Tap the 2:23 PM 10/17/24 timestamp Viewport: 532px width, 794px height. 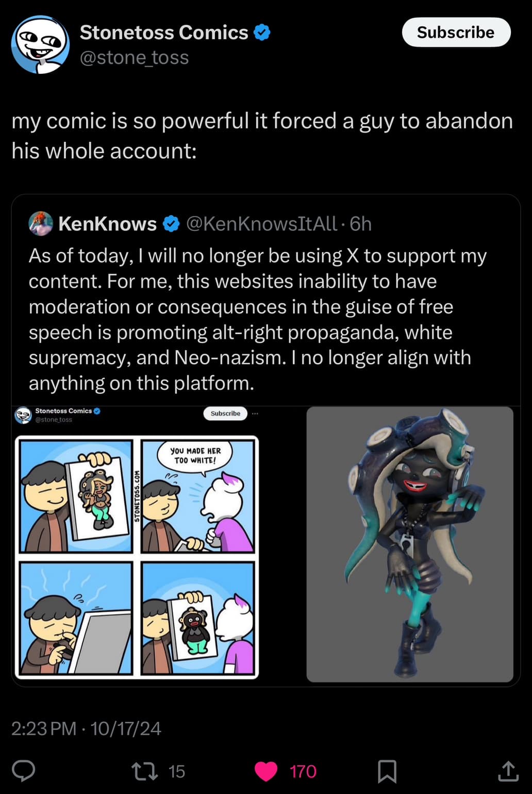tap(86, 729)
